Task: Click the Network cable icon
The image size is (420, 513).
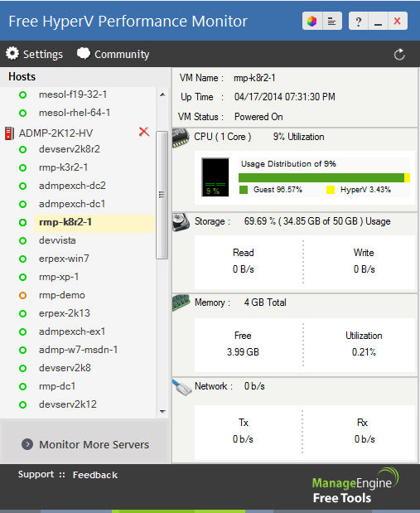Action: 181,387
